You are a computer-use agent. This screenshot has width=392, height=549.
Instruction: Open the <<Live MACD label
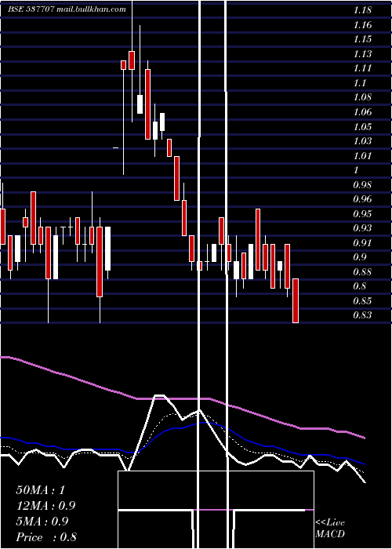330,529
